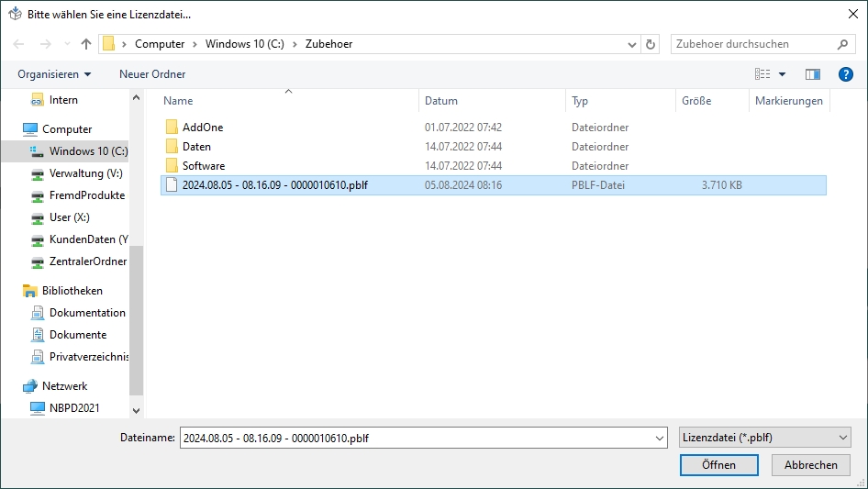The image size is (868, 489).
Task: Open the Dokumentation library
Action: point(87,313)
